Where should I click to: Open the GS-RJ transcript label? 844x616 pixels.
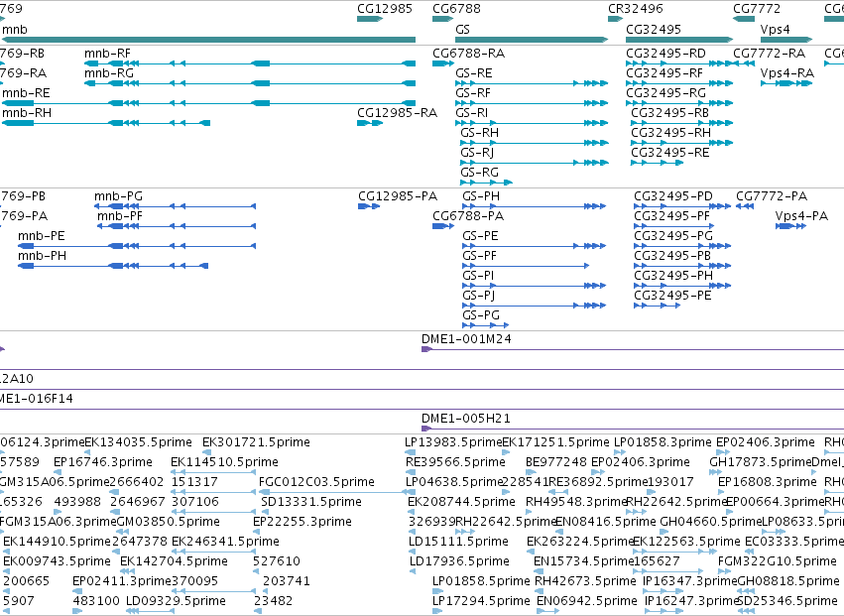(x=477, y=153)
